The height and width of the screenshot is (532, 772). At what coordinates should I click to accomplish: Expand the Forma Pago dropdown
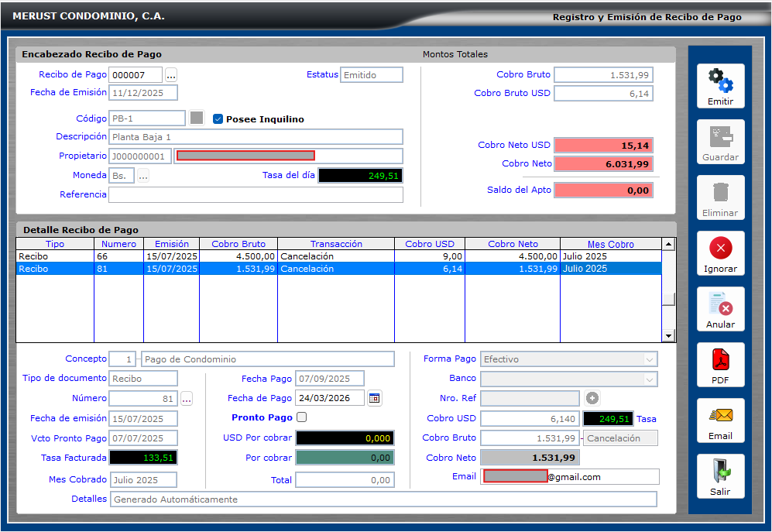[649, 359]
